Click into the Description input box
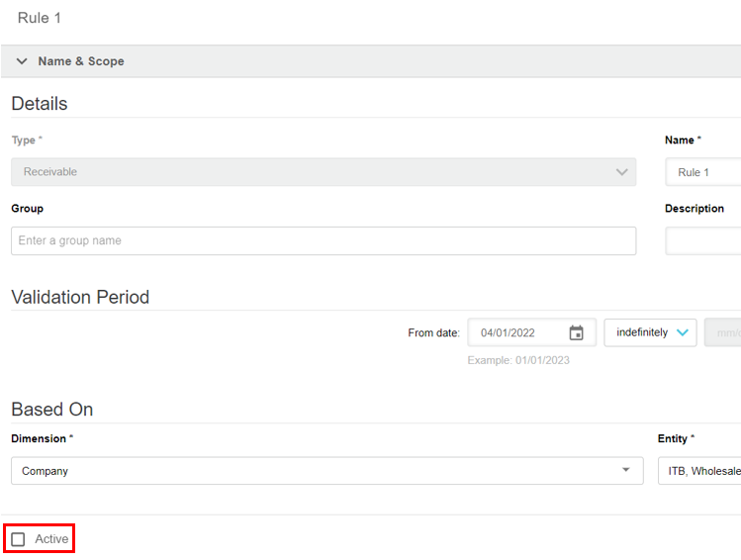Viewport: 741px width, 560px height. [704, 240]
